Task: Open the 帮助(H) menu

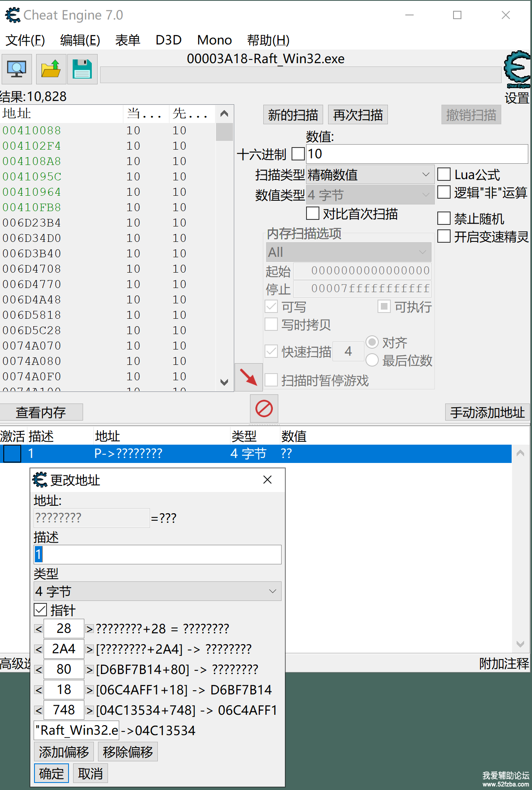Action: (268, 40)
